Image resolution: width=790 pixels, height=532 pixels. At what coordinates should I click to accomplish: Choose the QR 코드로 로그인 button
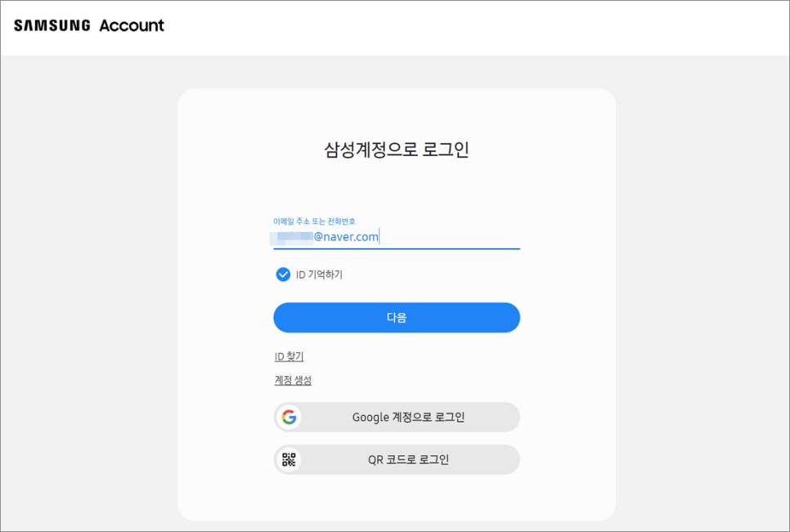tap(397, 459)
